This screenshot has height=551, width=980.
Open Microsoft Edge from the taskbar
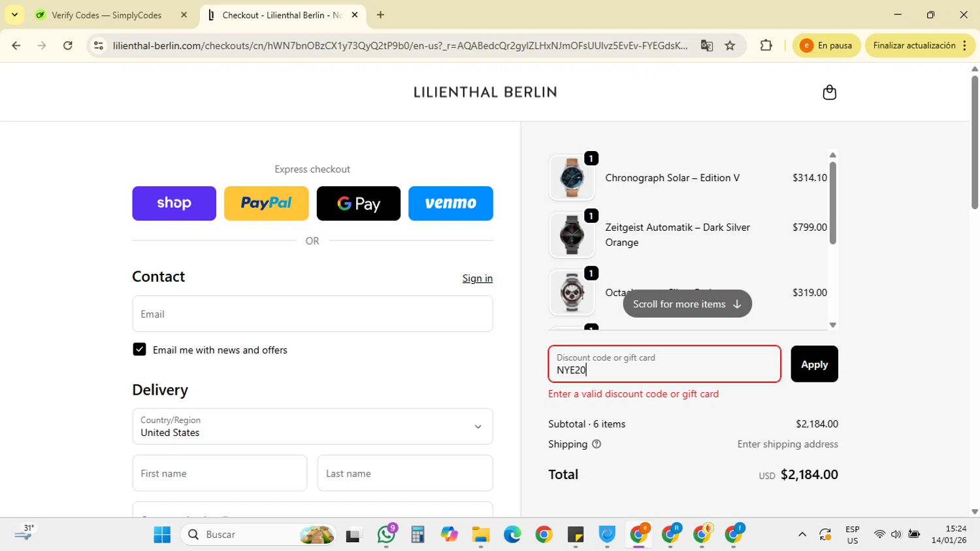[512, 535]
